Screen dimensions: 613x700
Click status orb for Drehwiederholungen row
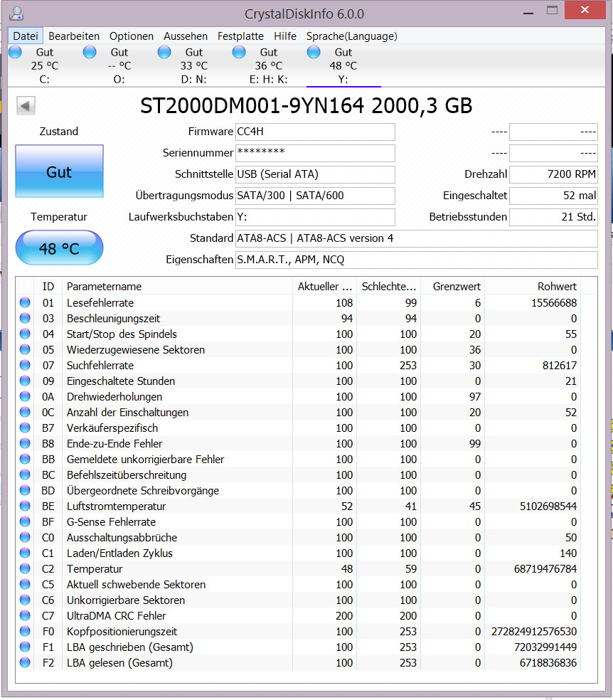tap(25, 396)
